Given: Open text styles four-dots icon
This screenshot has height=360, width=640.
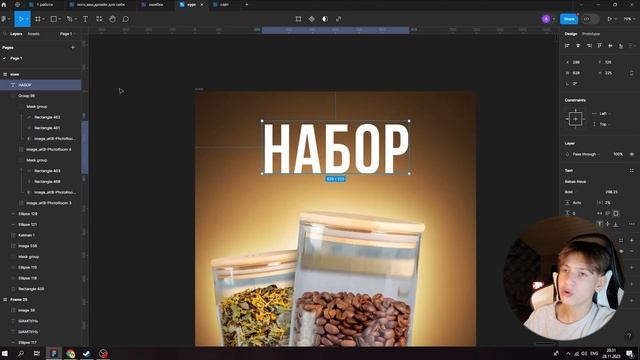Looking at the screenshot, I should click(631, 171).
